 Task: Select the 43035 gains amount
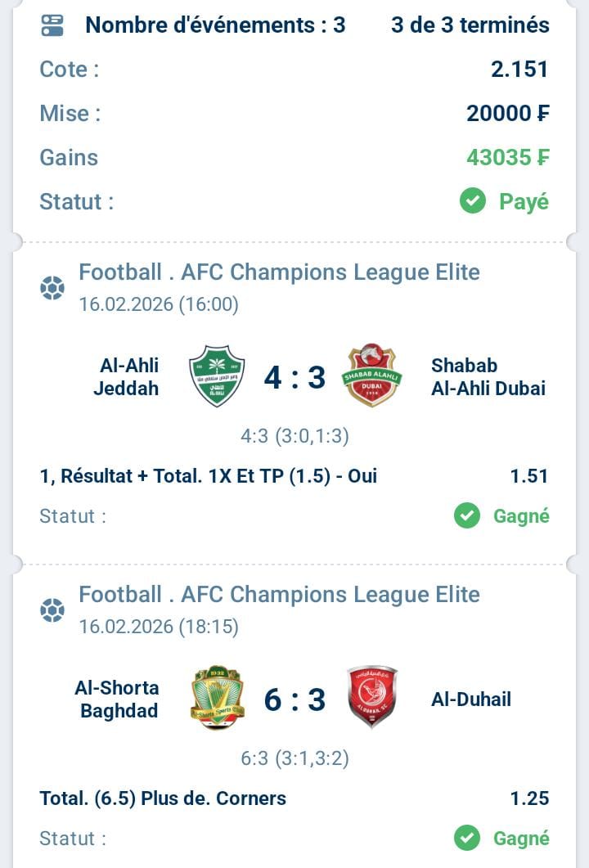(x=507, y=157)
